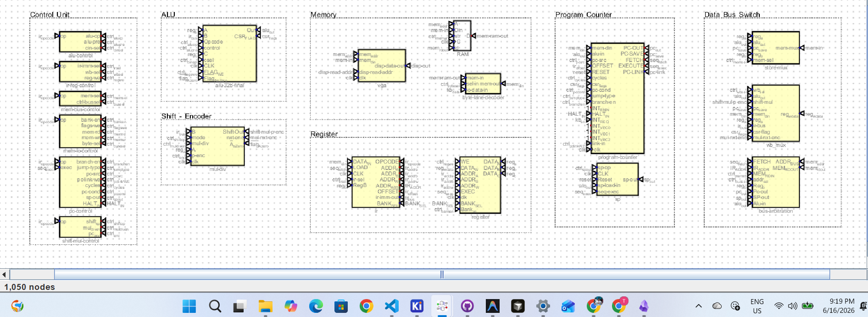Select the pc-control subcircuit block
The image size is (868, 317).
point(80,183)
